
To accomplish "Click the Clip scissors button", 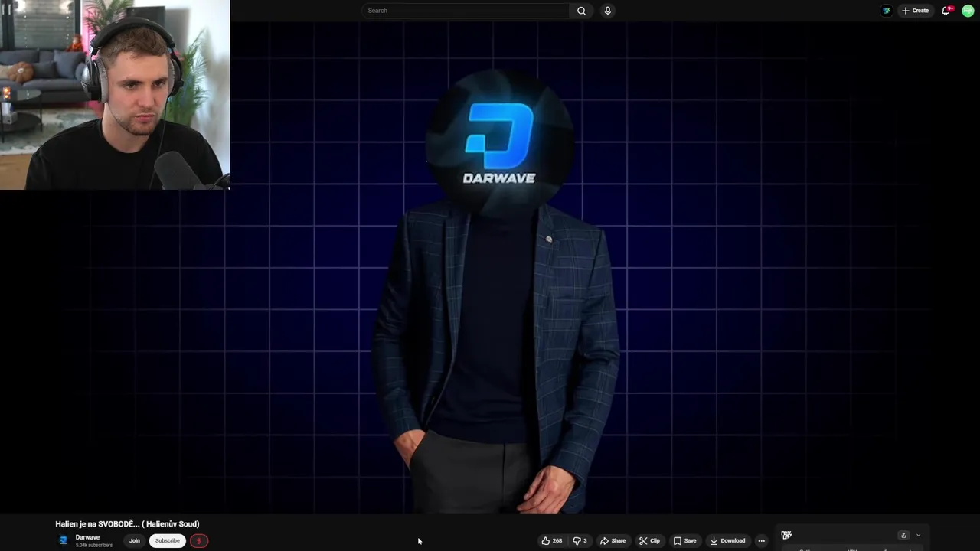I will pos(649,541).
